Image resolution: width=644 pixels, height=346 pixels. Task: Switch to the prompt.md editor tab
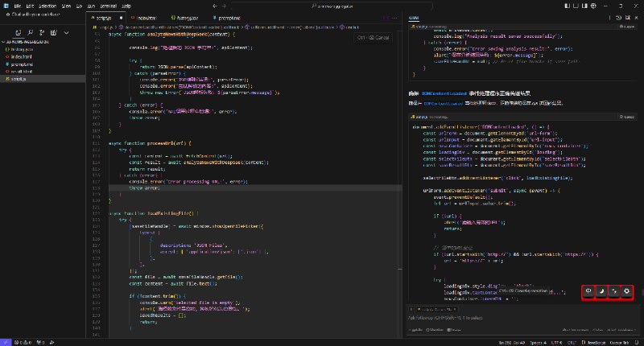tap(227, 18)
